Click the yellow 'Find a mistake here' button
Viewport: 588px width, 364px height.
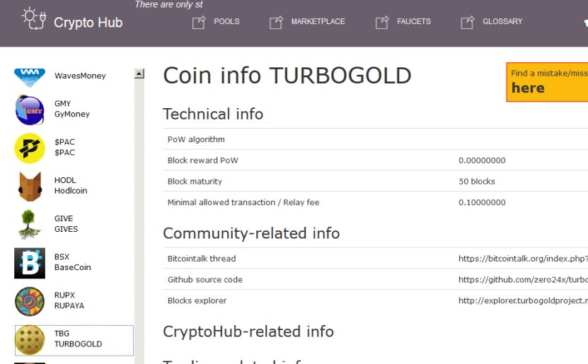[x=547, y=82]
